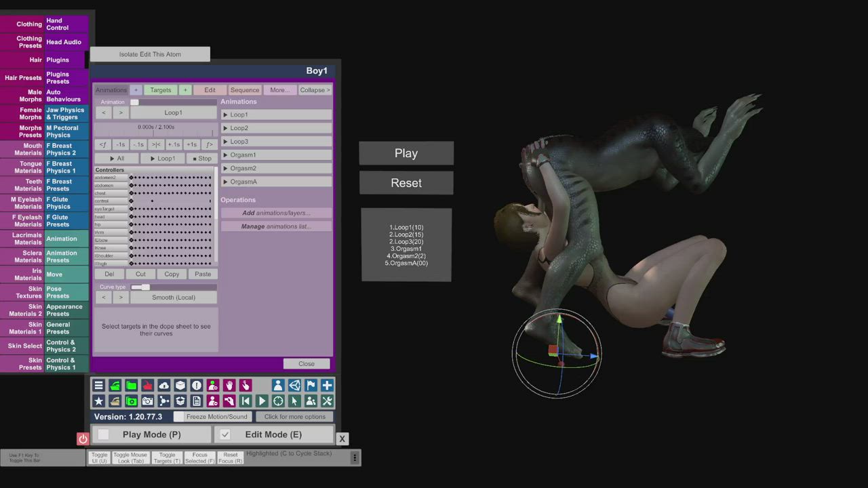Open the main hamburger menu icon
The height and width of the screenshot is (488, 868).
tap(99, 385)
